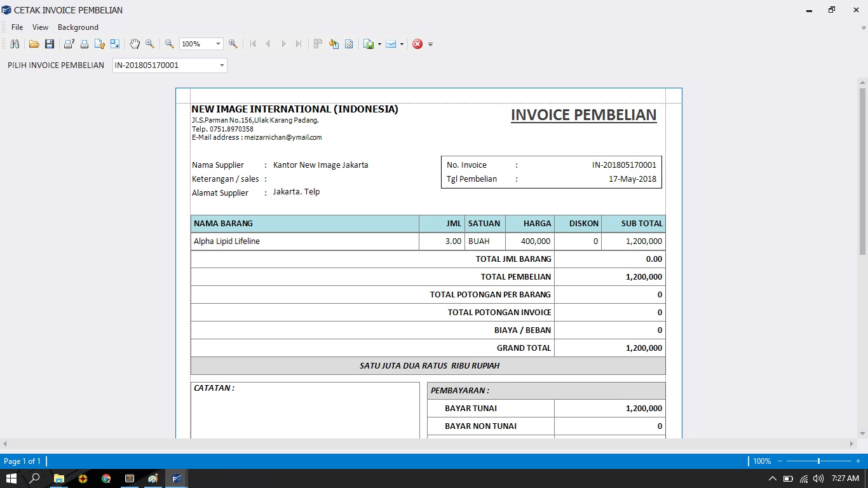Screen dimensions: 868x488
Task: Click the date 17-May-2018
Action: coord(632,179)
